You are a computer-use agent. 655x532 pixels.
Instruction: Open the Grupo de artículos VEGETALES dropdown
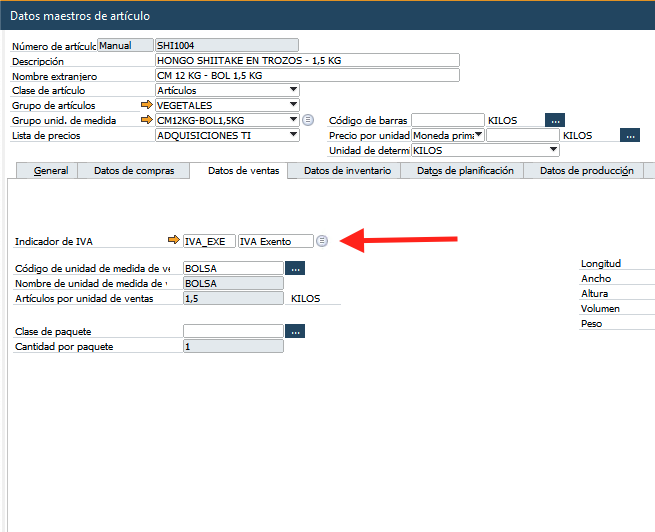(x=293, y=105)
